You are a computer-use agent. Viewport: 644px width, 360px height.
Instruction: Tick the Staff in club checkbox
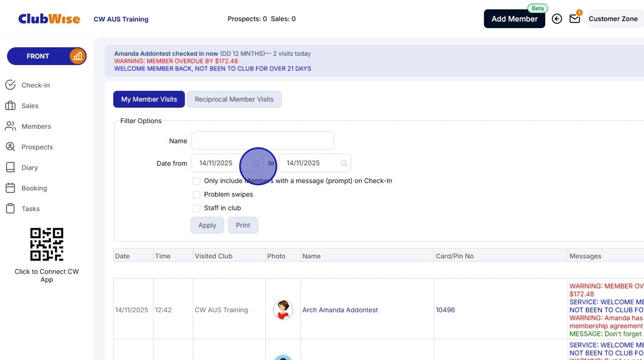[197, 208]
